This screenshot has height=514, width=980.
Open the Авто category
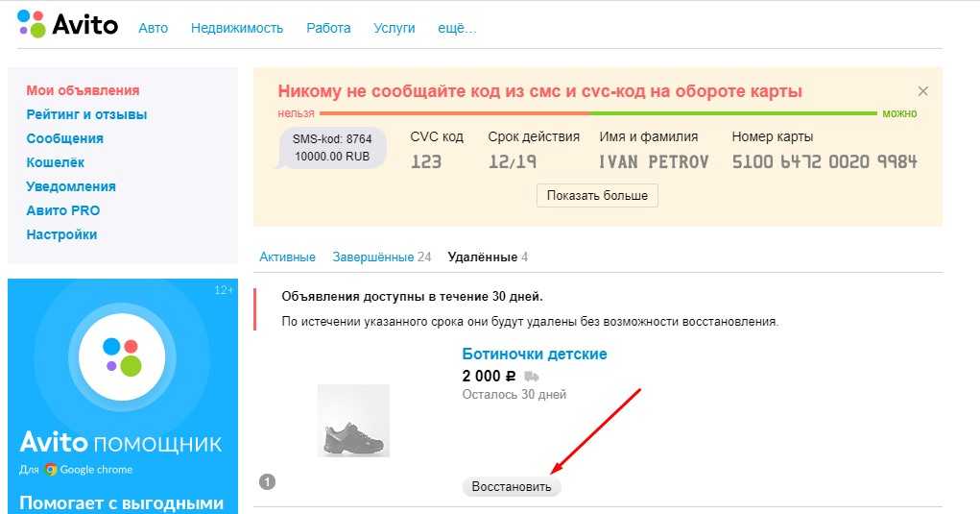[153, 28]
